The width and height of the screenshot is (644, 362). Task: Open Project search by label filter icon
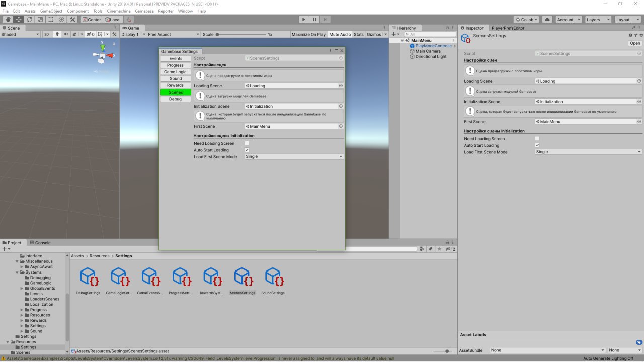(x=431, y=249)
